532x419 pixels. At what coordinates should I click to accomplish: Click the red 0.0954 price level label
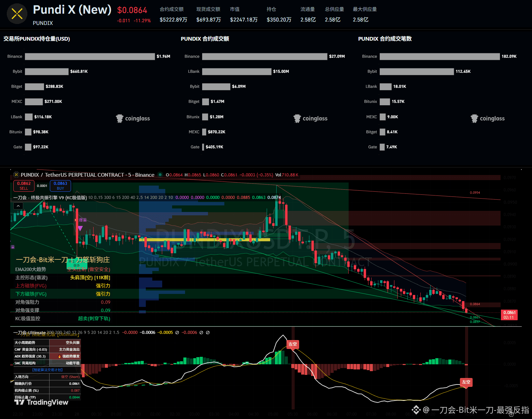[x=475, y=193]
